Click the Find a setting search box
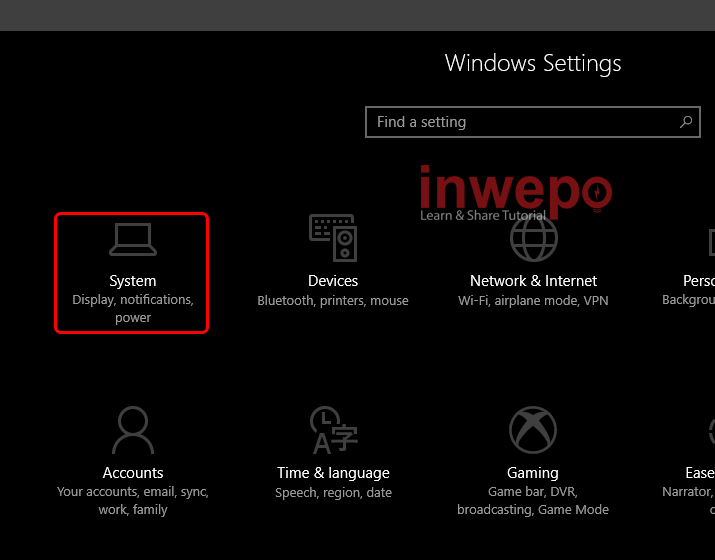The image size is (715, 560). 533,122
